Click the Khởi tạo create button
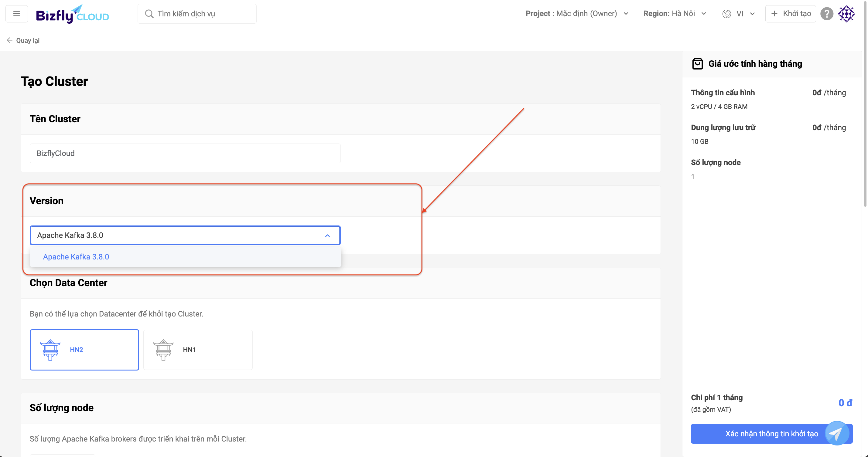The height and width of the screenshot is (457, 868). (791, 13)
